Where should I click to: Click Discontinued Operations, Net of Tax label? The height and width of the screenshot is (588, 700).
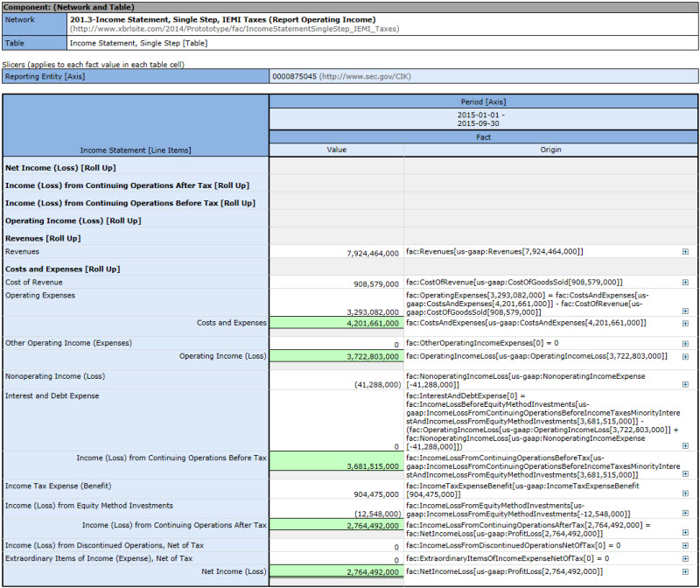point(104,546)
